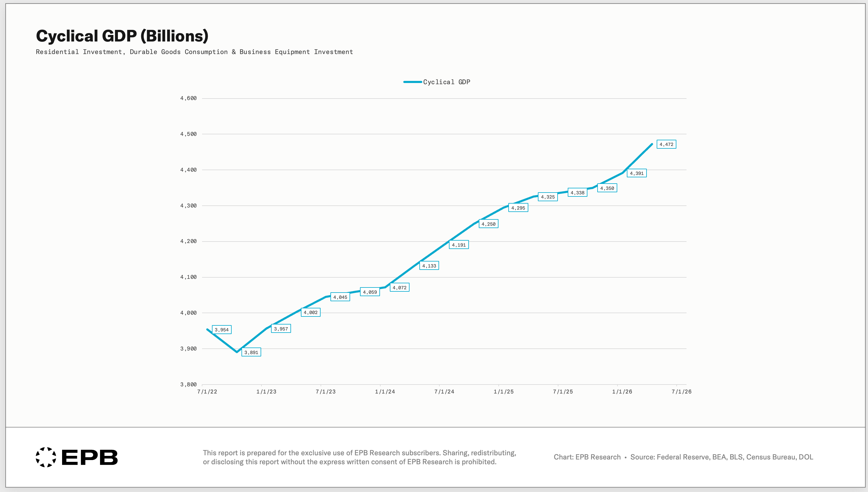Select the 4,472 data label
Image resolution: width=868 pixels, height=492 pixels.
(666, 144)
